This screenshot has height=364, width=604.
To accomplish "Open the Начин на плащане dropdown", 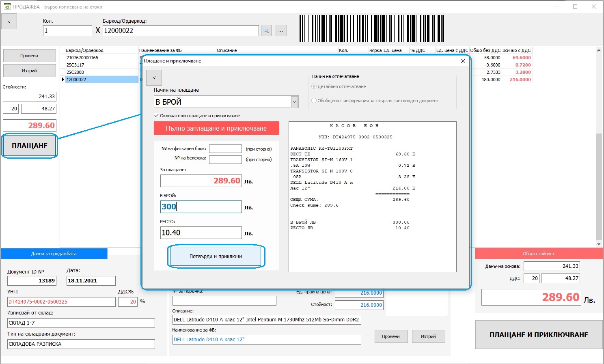I will click(295, 102).
